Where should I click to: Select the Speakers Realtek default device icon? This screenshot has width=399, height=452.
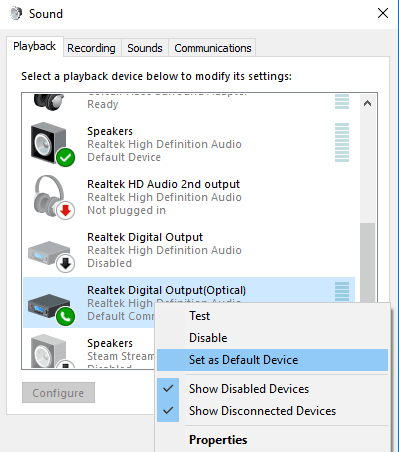[x=52, y=144]
